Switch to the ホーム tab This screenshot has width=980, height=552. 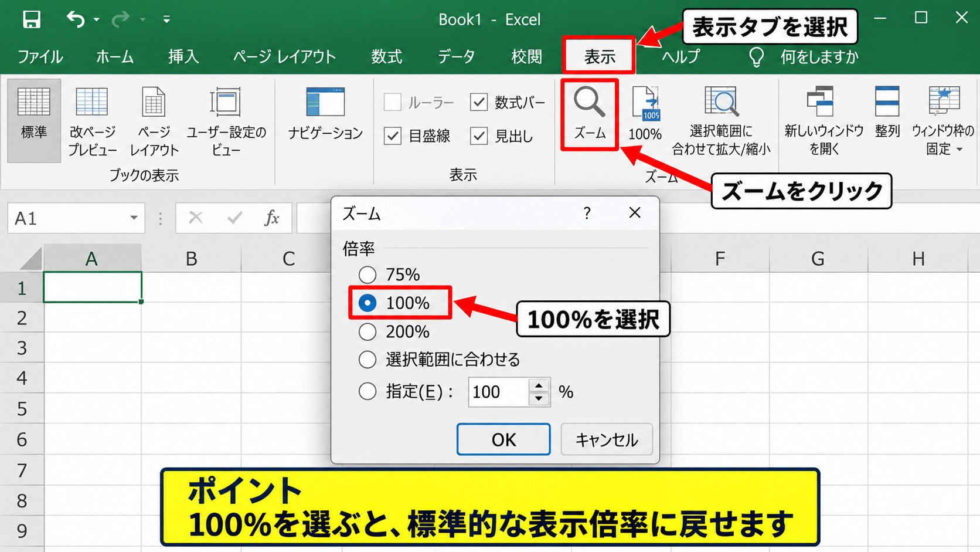(x=115, y=57)
